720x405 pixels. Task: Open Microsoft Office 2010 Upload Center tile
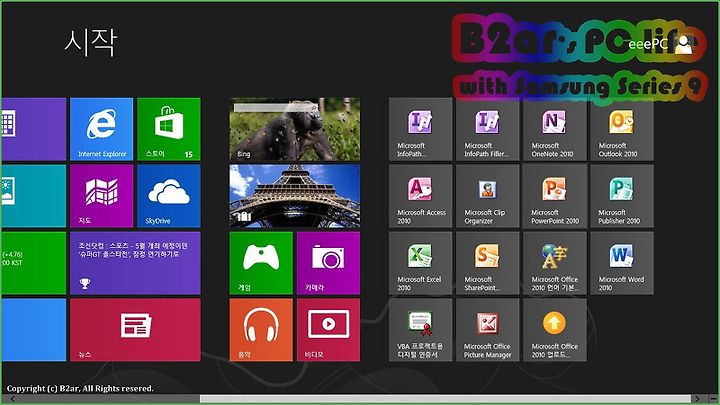pos(555,330)
